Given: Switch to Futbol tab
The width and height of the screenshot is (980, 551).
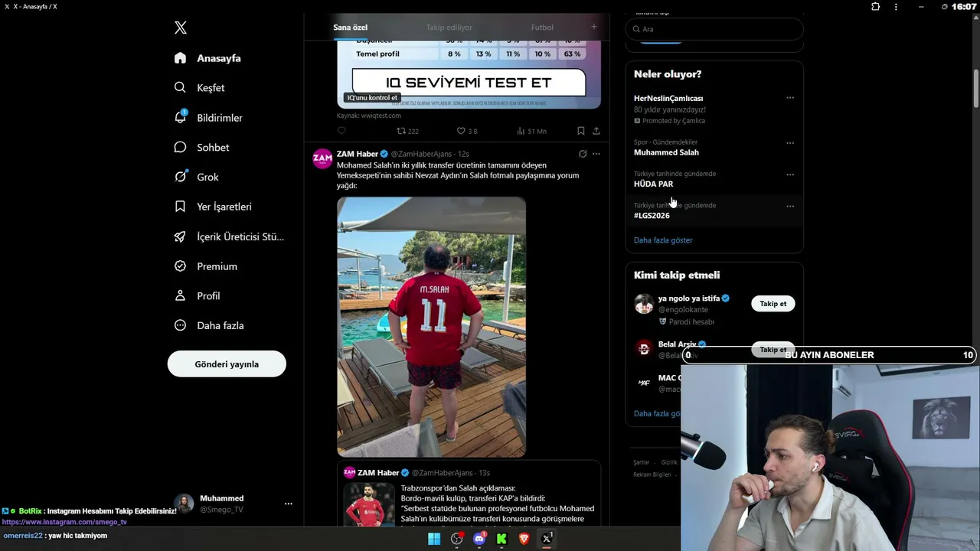Looking at the screenshot, I should click(542, 28).
